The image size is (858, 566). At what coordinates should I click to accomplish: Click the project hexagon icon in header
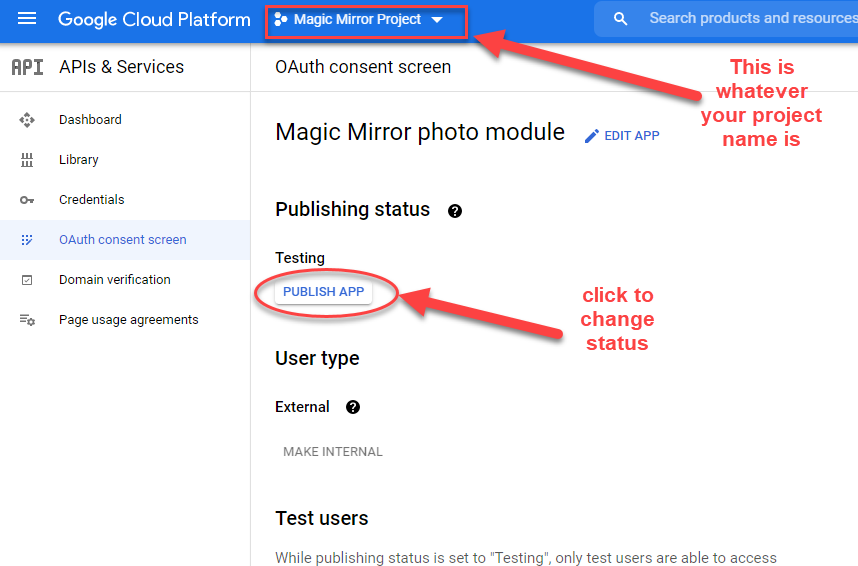click(x=281, y=20)
